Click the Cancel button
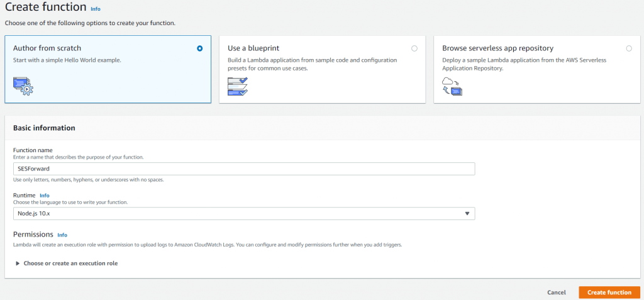The image size is (644, 300). coord(557,292)
